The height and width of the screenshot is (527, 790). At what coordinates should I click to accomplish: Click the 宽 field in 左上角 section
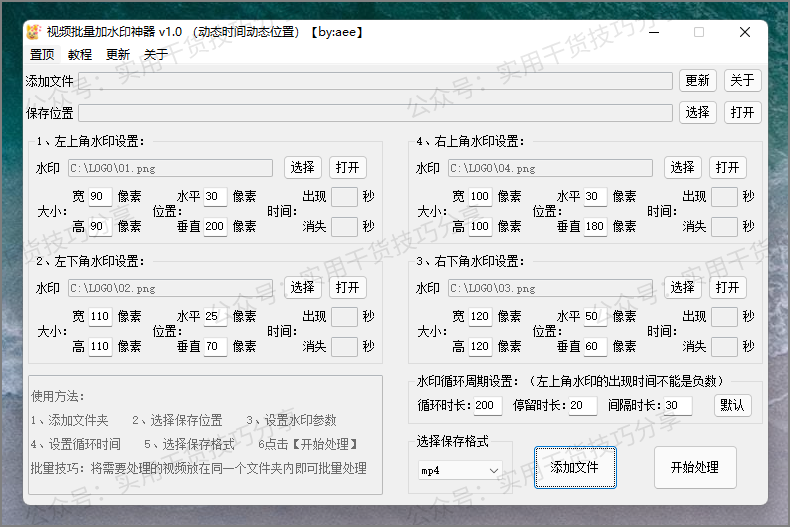pos(100,196)
